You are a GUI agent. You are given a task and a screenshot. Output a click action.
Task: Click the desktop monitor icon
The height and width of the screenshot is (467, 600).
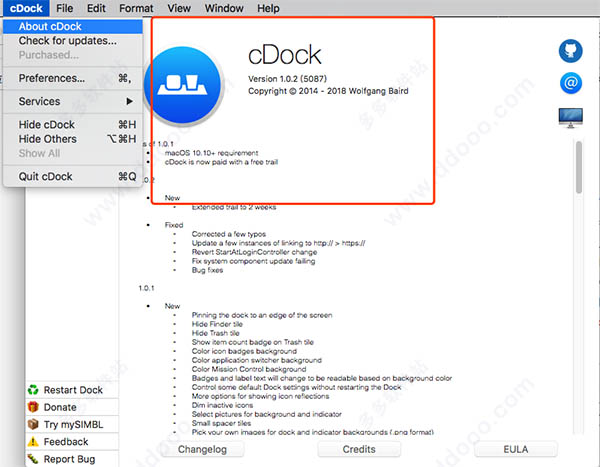pos(571,118)
